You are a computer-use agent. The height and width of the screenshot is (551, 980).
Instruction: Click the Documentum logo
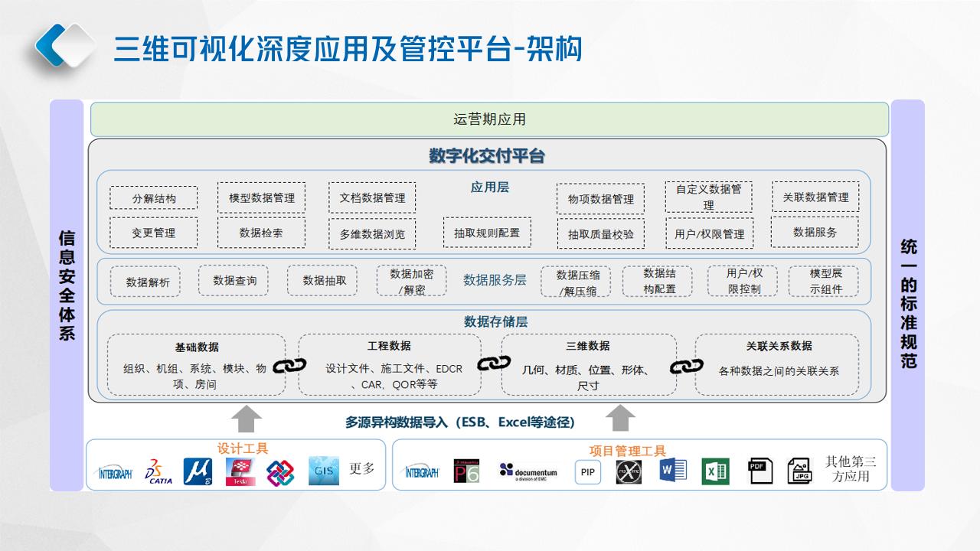[x=528, y=471]
